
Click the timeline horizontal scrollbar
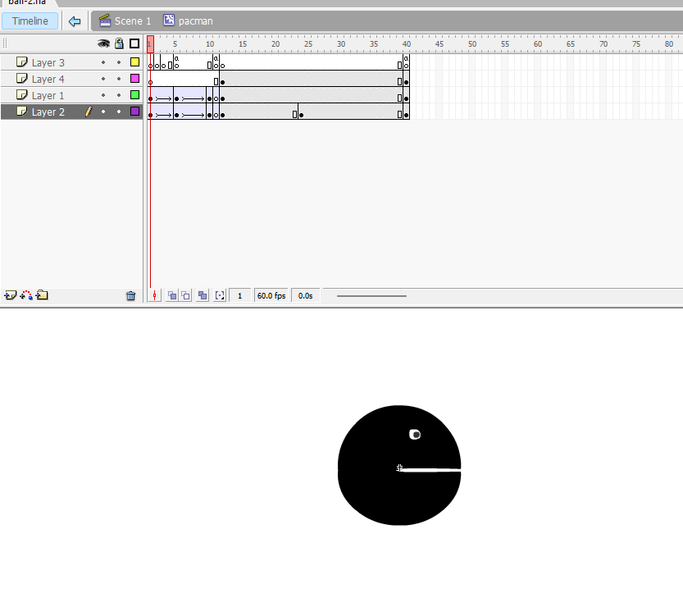(x=371, y=296)
